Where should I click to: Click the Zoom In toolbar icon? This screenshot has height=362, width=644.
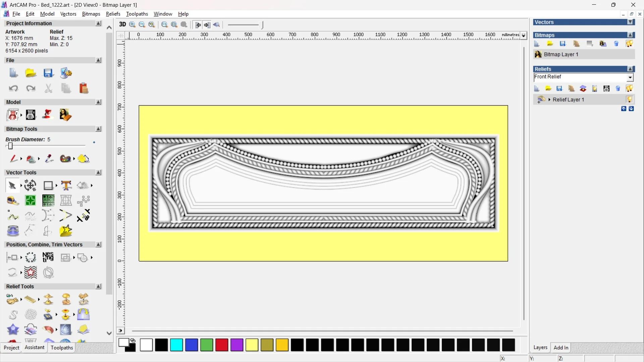[x=132, y=24]
